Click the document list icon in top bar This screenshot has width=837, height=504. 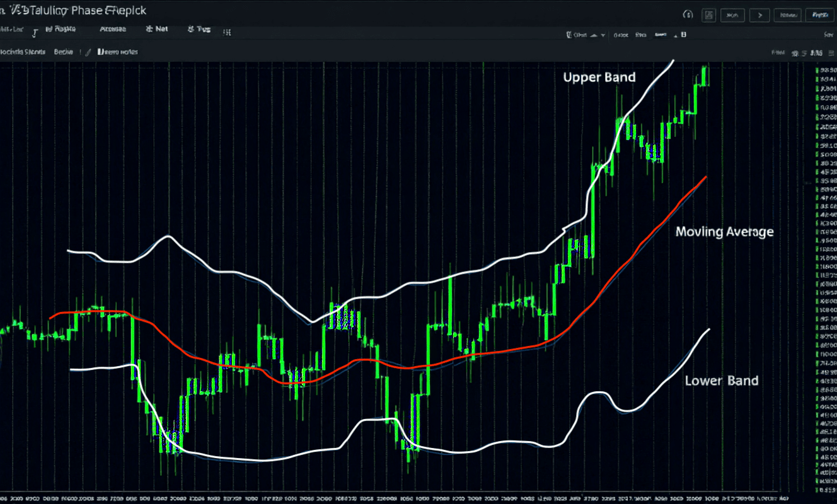click(709, 14)
